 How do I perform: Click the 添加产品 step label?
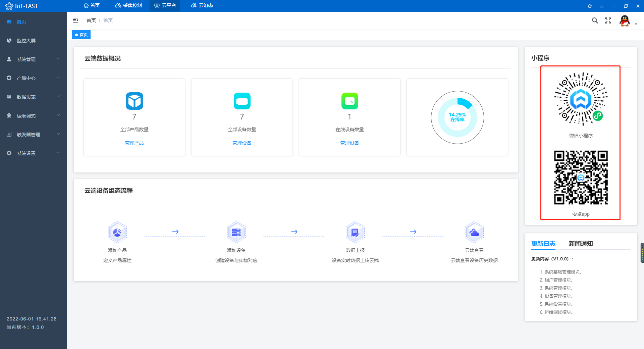[x=117, y=250]
